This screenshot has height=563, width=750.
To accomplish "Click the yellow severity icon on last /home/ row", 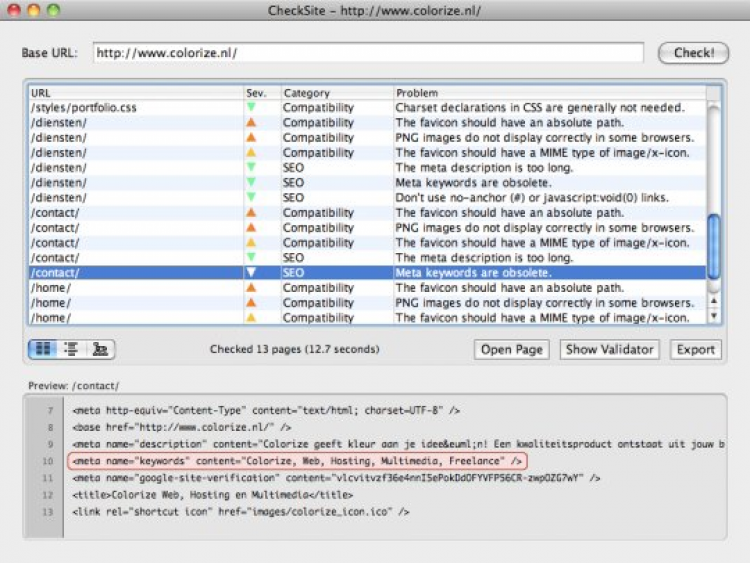I will (251, 318).
